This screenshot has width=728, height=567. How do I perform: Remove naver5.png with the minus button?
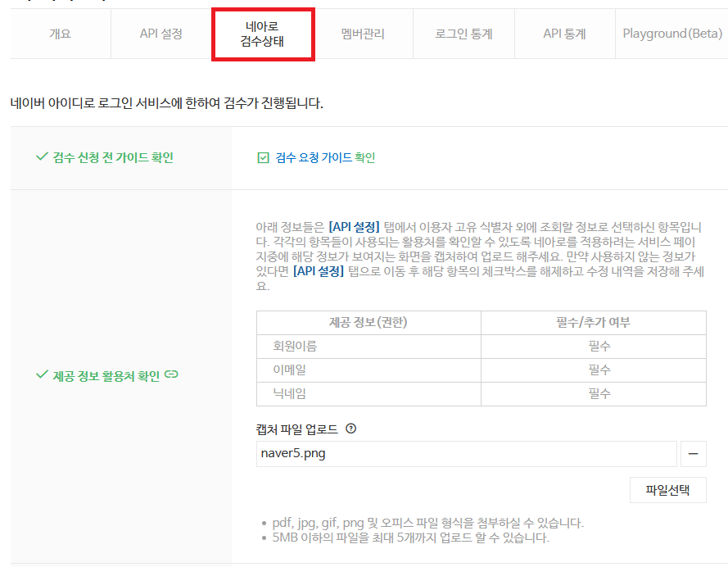[693, 454]
